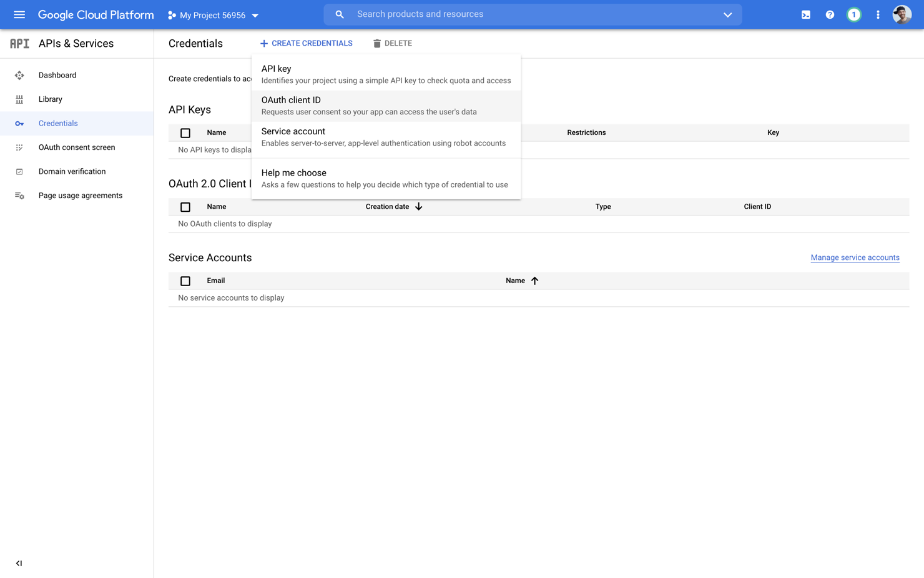Open the Dashboard from the sidebar
The width and height of the screenshot is (924, 578).
tap(57, 75)
